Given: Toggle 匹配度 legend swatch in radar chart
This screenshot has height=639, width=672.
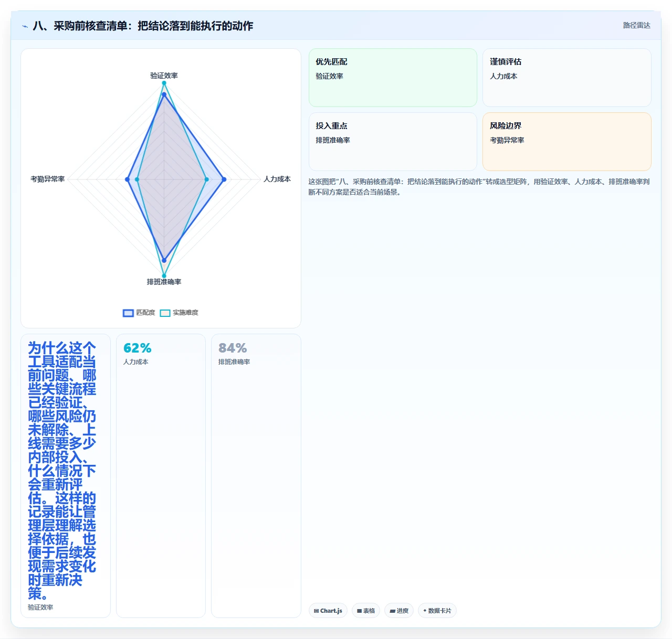Looking at the screenshot, I should (128, 313).
